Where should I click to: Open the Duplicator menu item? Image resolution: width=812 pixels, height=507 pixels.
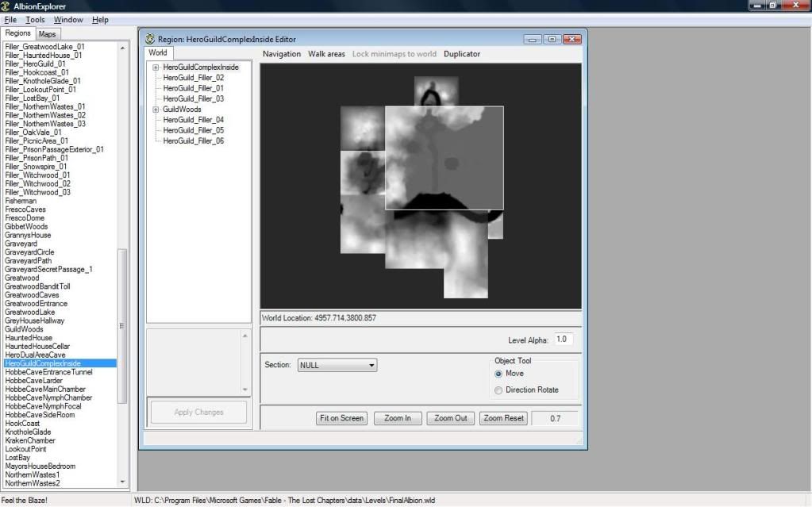[462, 54]
